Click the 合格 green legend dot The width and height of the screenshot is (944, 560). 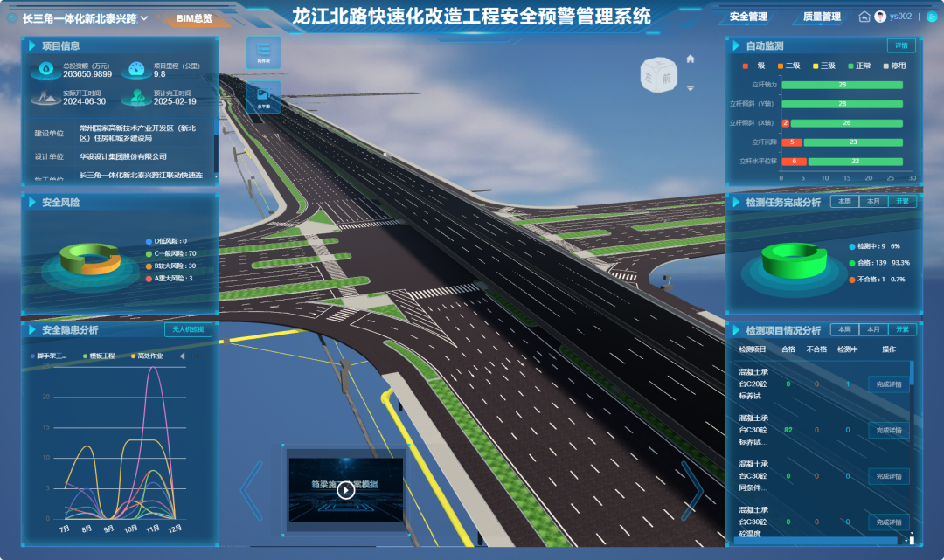click(x=852, y=263)
